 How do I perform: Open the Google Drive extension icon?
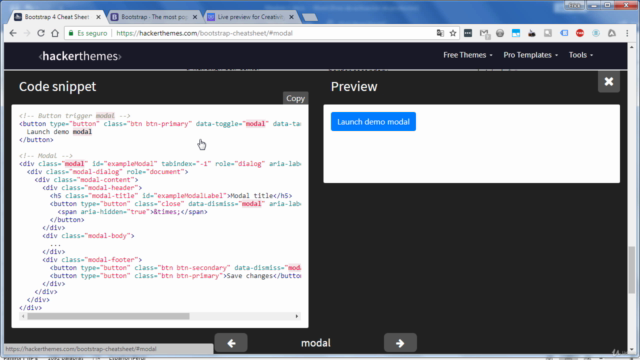click(x=611, y=33)
